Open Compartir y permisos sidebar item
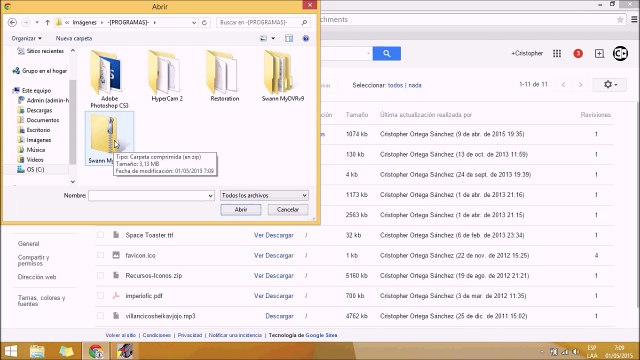The width and height of the screenshot is (640, 360). [x=33, y=260]
